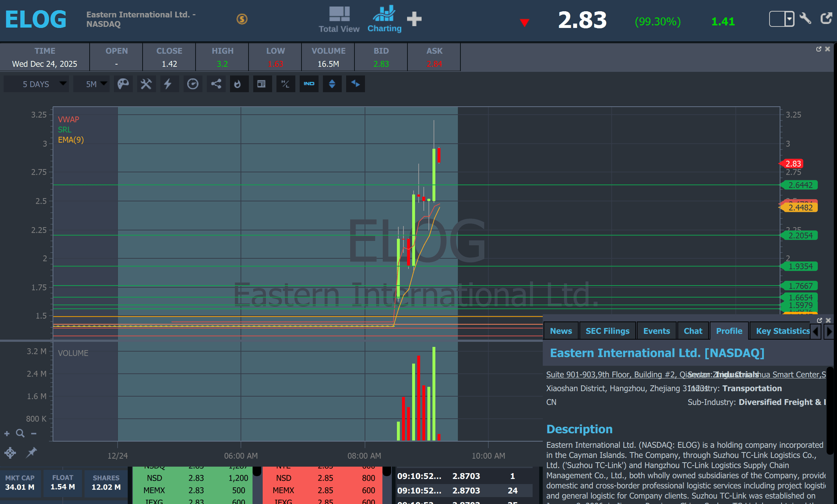Toggle the IND indicators button
The height and width of the screenshot is (504, 837).
coord(309,84)
